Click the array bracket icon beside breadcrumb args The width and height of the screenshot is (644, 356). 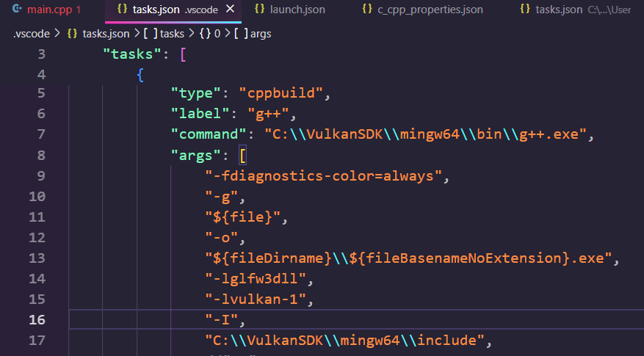pyautogui.click(x=241, y=34)
